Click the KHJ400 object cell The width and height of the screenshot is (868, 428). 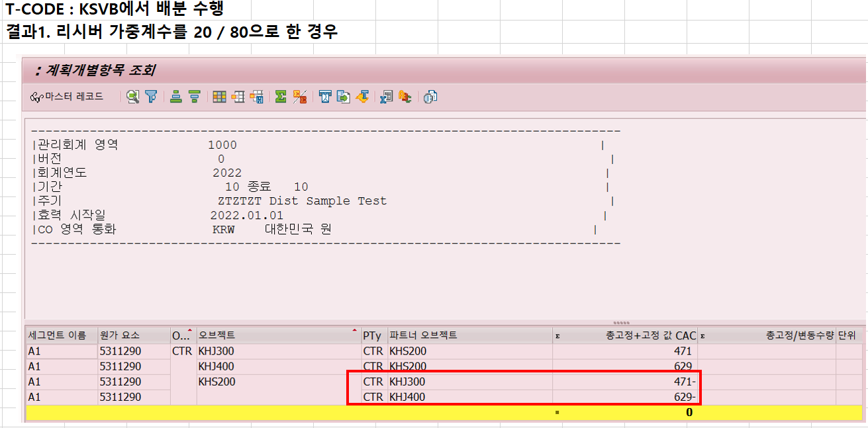click(x=278, y=366)
